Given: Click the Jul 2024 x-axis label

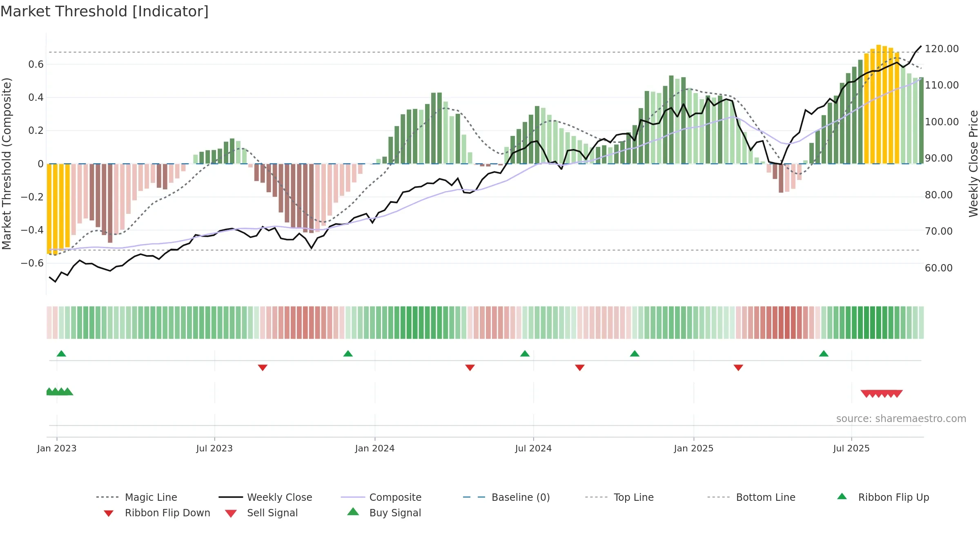Looking at the screenshot, I should [x=533, y=448].
